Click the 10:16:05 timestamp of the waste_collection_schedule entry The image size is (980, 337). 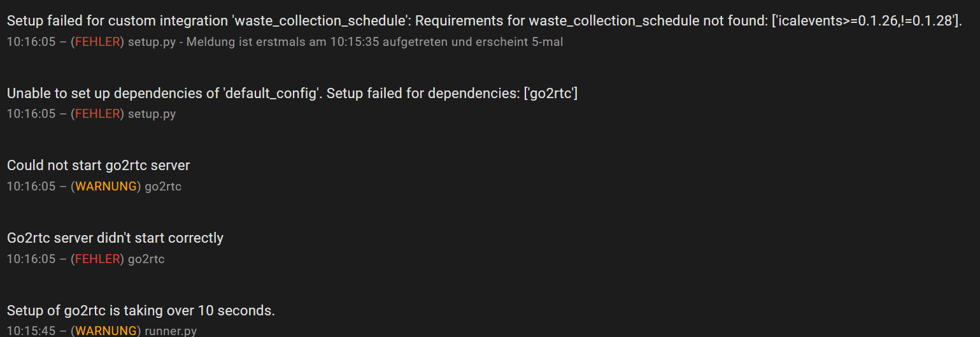point(31,42)
